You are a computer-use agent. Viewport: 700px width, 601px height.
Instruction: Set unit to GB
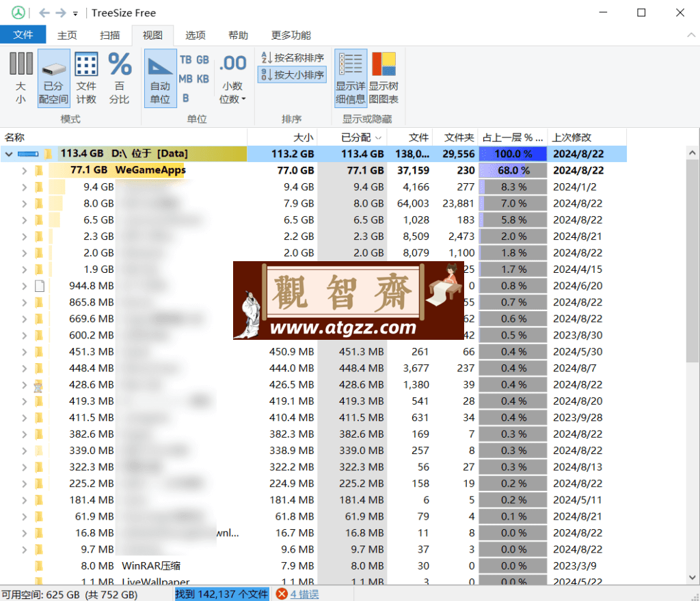(x=202, y=59)
